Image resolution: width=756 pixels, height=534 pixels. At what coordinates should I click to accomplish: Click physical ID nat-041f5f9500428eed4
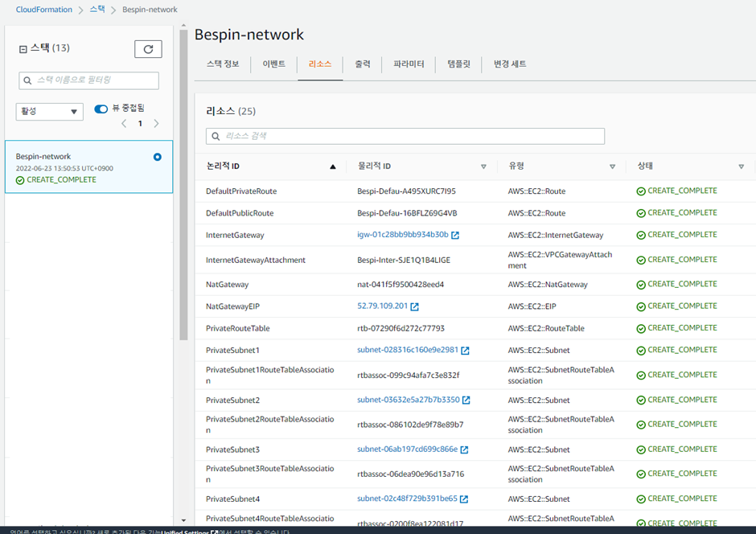click(401, 285)
